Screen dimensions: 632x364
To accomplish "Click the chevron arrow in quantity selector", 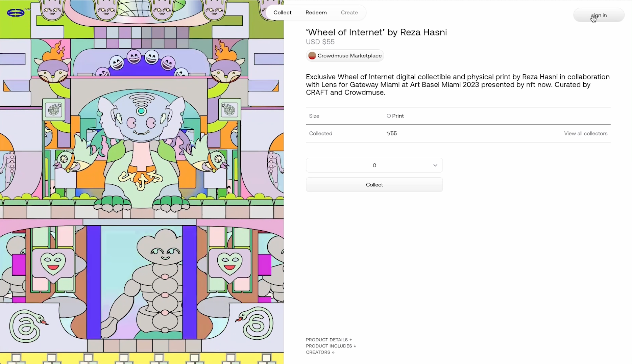I will (435, 165).
